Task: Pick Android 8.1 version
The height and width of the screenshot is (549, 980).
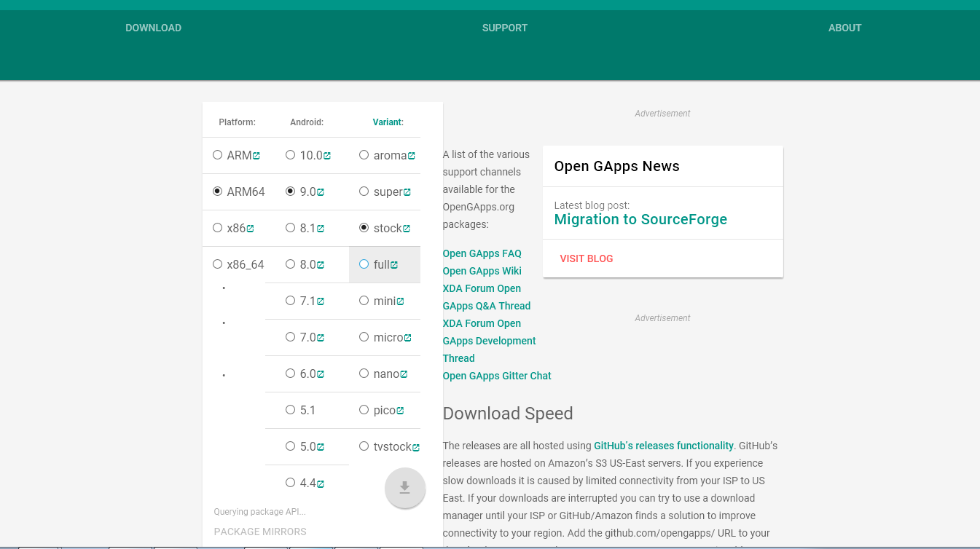Action: (x=290, y=228)
